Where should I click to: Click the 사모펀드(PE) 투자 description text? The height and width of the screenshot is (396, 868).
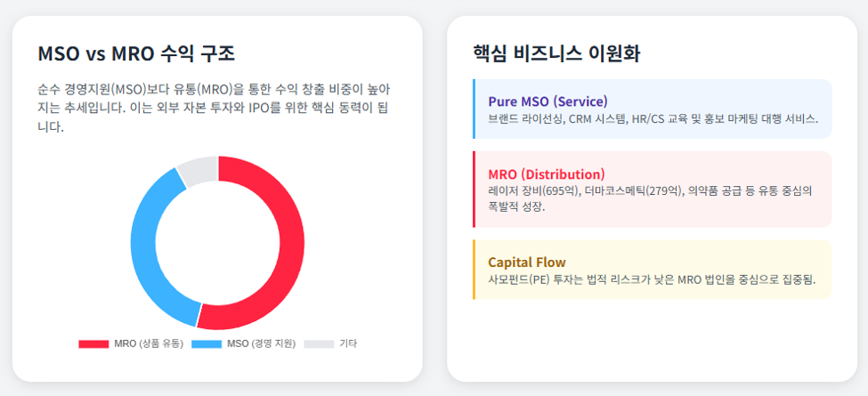tap(652, 279)
